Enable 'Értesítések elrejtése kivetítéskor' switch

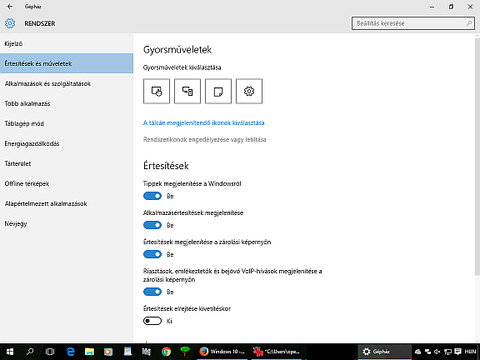152,321
